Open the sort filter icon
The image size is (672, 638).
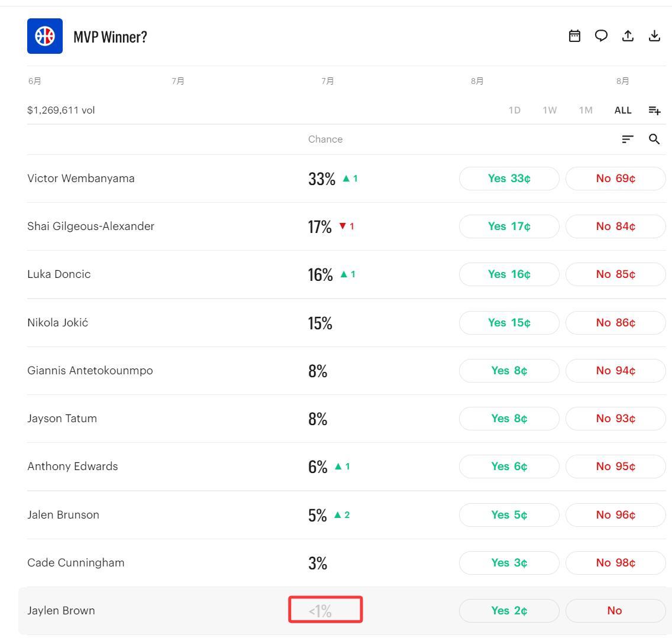(x=628, y=139)
